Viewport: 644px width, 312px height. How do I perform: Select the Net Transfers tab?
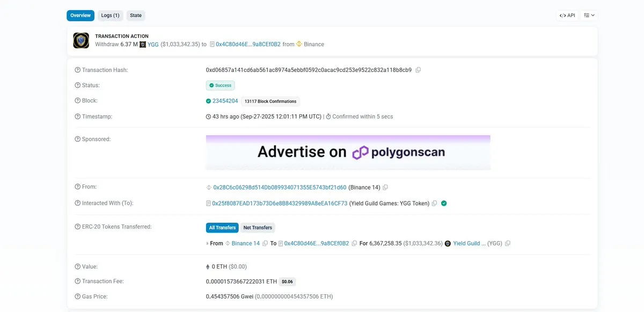[258, 228]
